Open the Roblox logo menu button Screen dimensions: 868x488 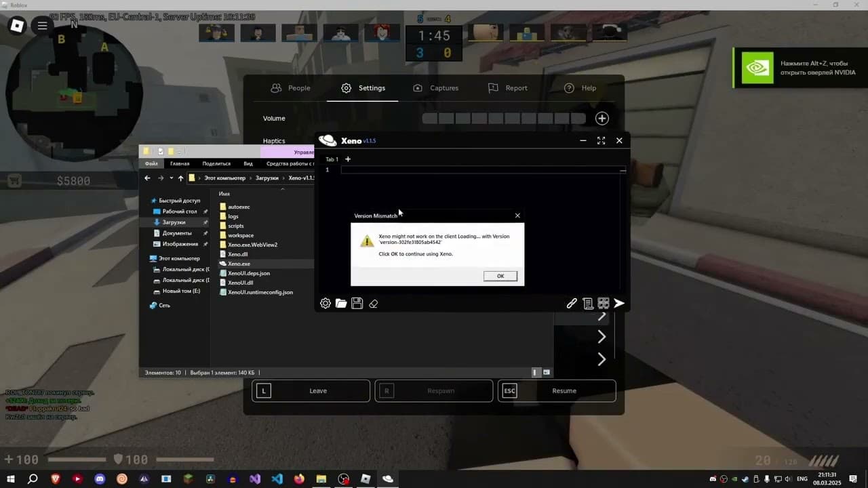coord(17,26)
